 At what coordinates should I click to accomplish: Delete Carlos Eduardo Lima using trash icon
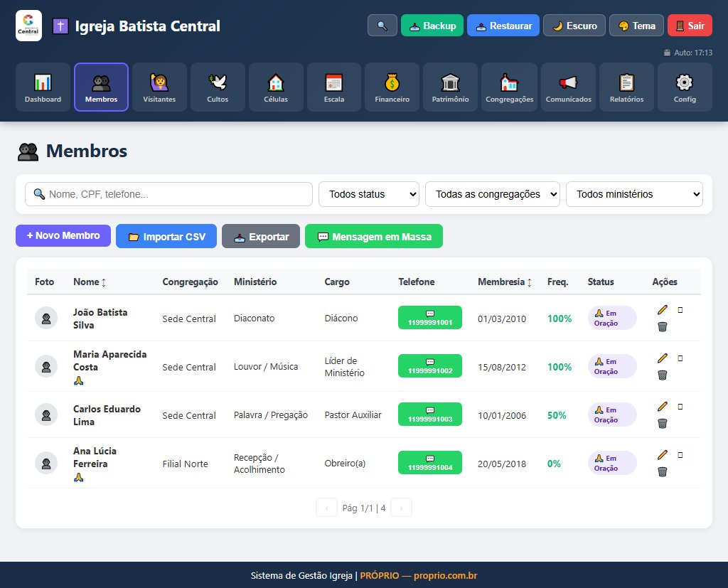(663, 424)
